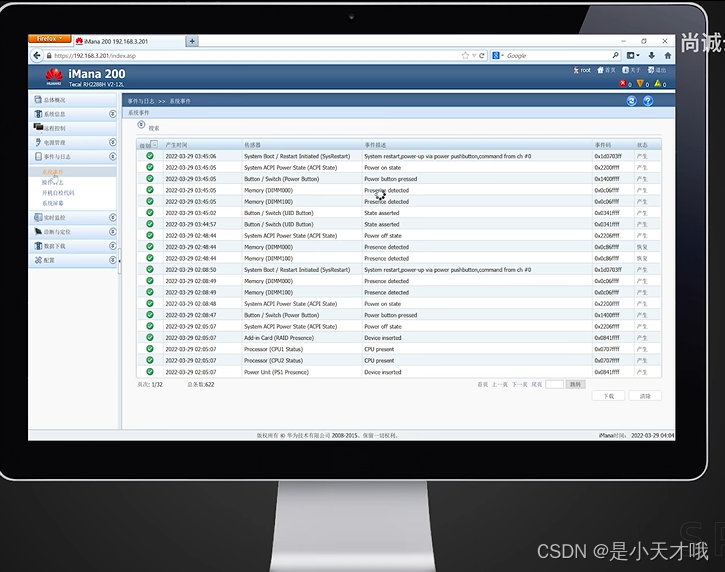The height and width of the screenshot is (572, 725).
Task: Click the Google search input field
Action: click(558, 55)
